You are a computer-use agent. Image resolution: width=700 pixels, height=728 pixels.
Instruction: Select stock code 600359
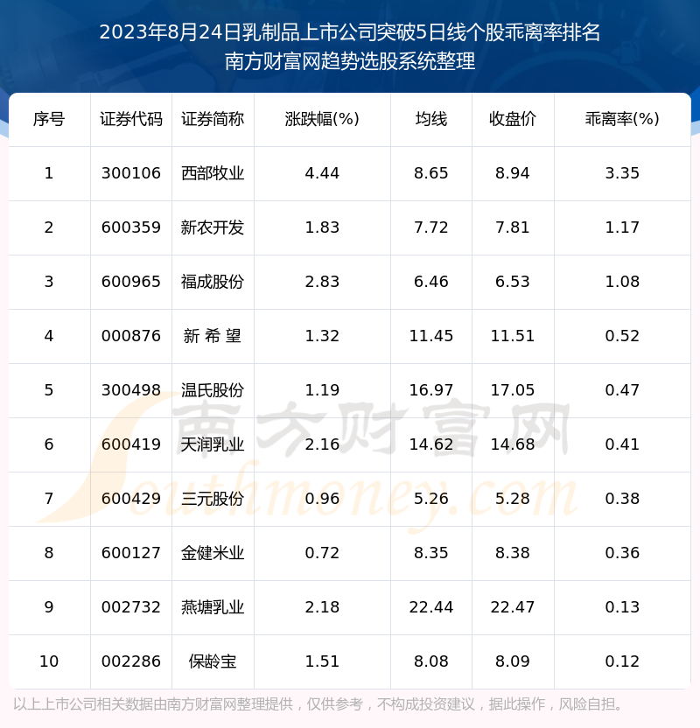point(131,227)
